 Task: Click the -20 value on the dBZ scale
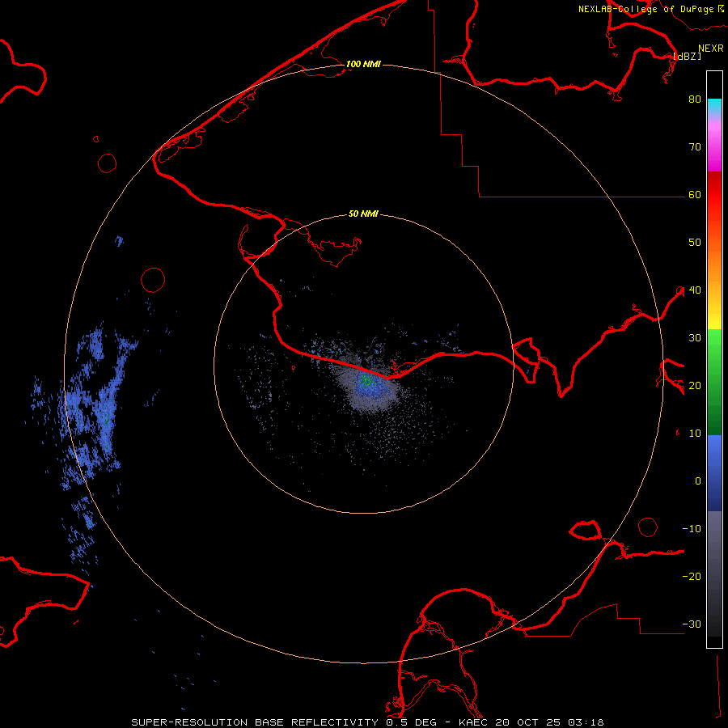coord(692,577)
